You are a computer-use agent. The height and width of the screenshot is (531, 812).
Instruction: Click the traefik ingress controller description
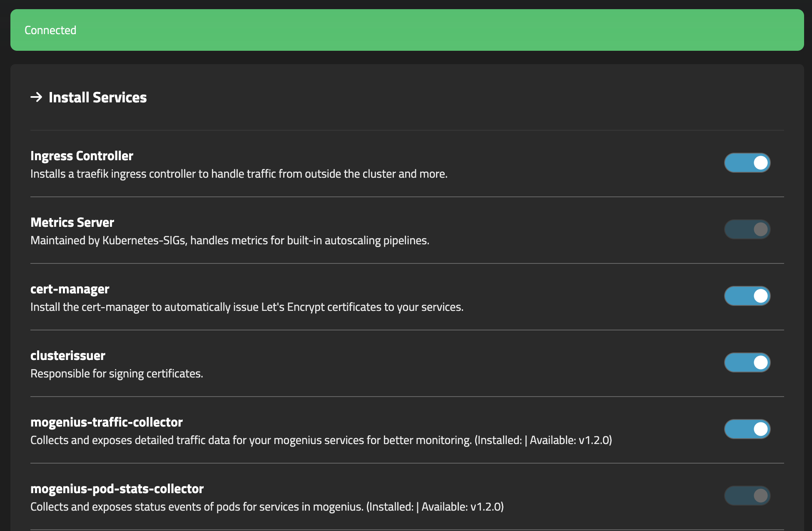click(239, 174)
